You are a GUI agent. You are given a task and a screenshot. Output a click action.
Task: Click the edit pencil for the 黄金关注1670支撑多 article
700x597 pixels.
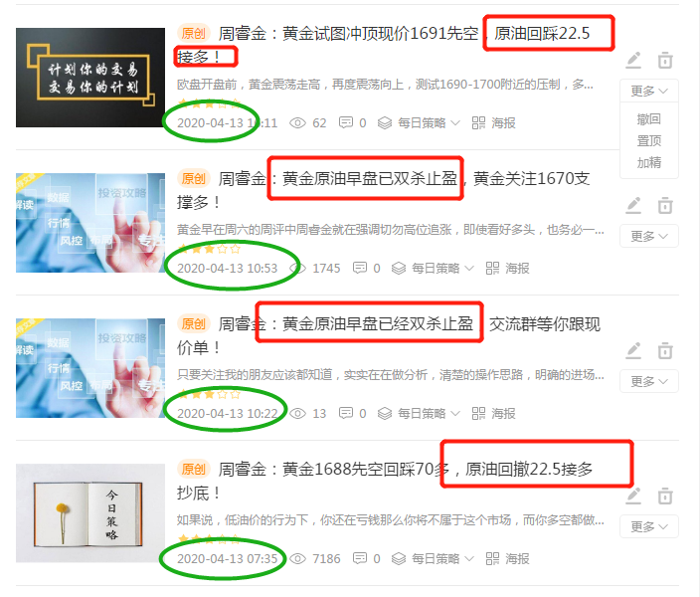(x=633, y=205)
